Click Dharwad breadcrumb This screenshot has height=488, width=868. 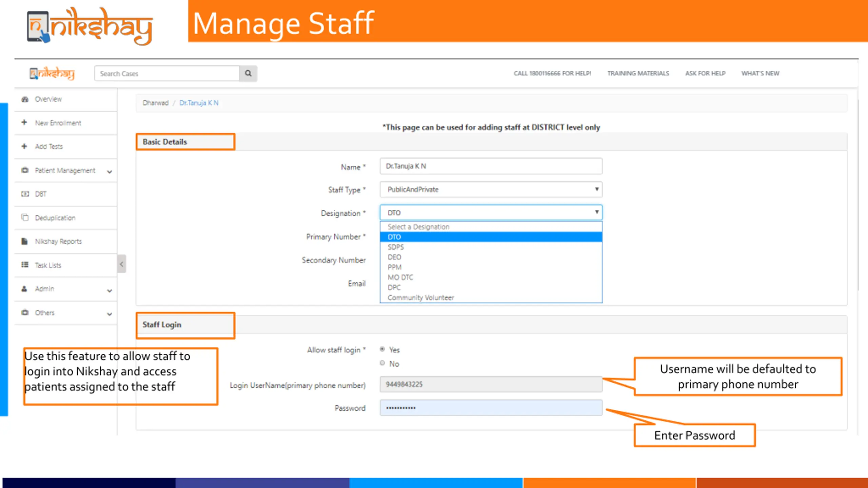click(x=155, y=103)
